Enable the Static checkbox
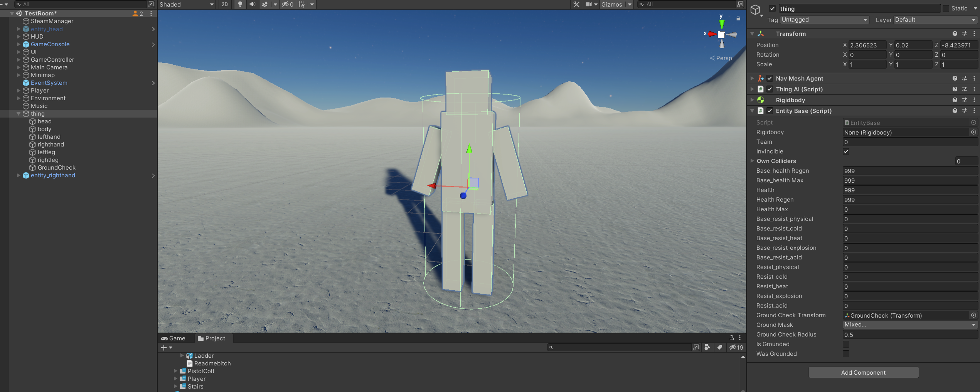 946,8
